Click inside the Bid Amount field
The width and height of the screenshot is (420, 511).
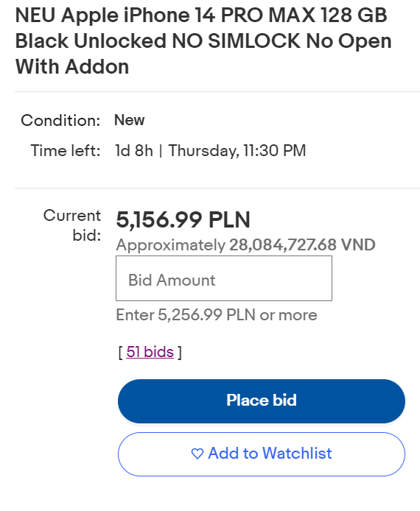click(x=224, y=278)
